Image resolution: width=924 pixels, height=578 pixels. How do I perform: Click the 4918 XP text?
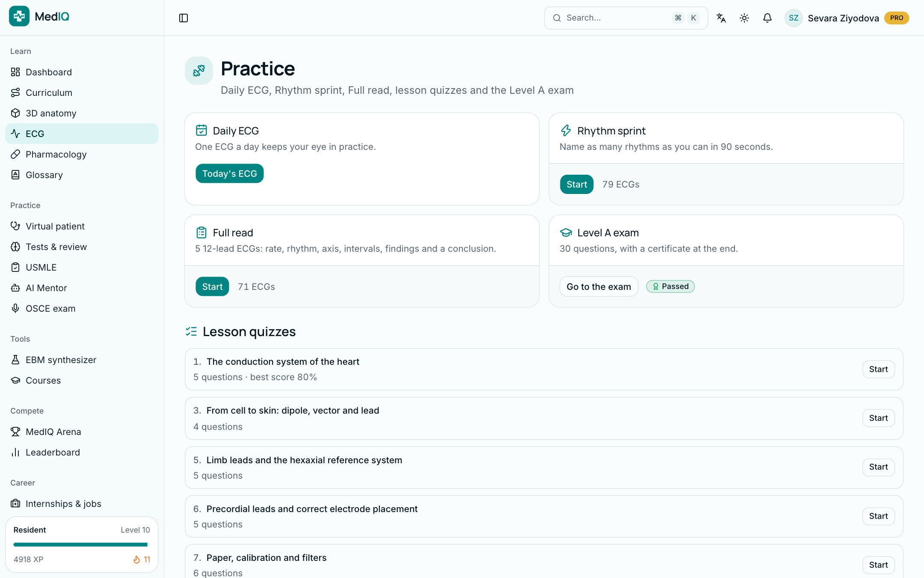coord(28,560)
